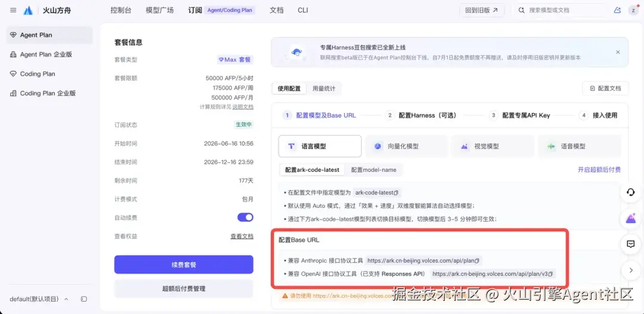Image resolution: width=644 pixels, height=314 pixels.
Task: Open 模型广场 in top navigation
Action: tap(160, 10)
